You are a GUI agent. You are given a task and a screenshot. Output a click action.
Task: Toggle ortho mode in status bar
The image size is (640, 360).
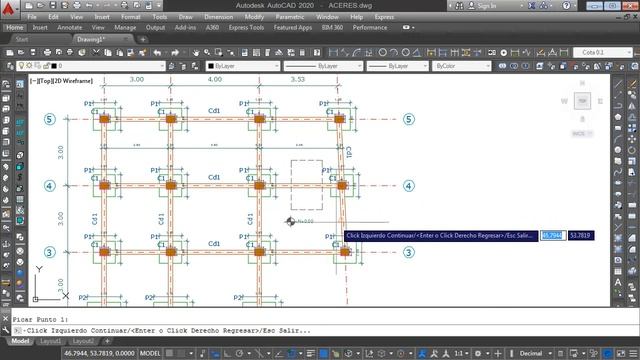(x=227, y=353)
